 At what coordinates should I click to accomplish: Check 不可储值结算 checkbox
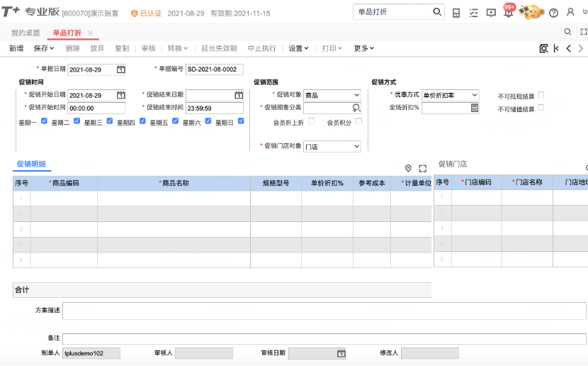pos(541,108)
